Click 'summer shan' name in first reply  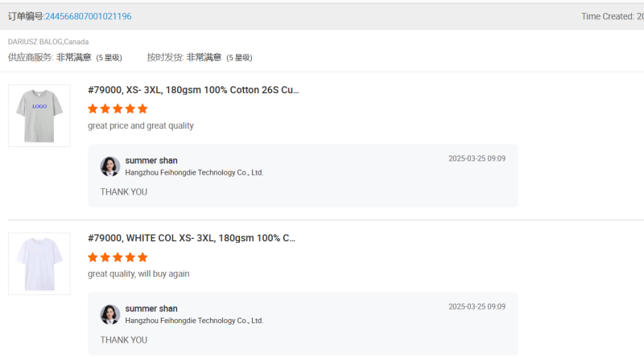coord(151,161)
